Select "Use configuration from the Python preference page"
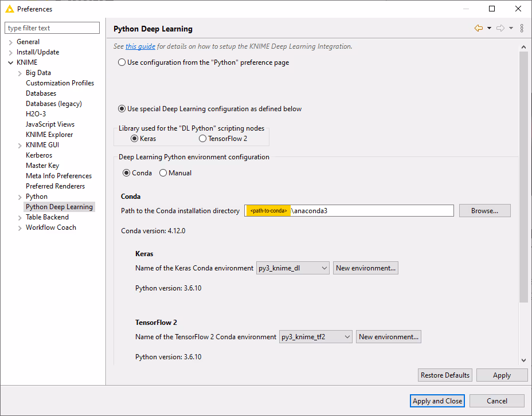532x416 pixels. 122,62
